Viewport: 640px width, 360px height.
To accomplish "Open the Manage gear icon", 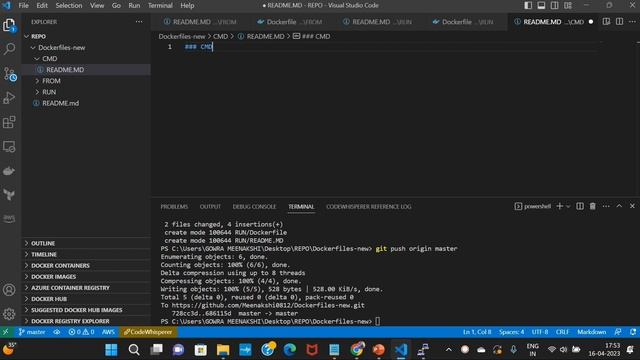I will click(x=9, y=314).
